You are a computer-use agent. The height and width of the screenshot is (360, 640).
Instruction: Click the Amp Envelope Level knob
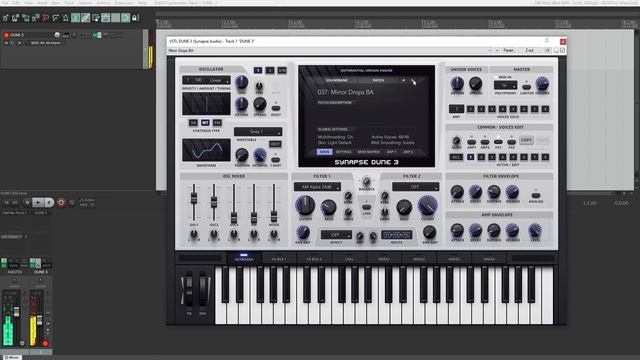(535, 230)
